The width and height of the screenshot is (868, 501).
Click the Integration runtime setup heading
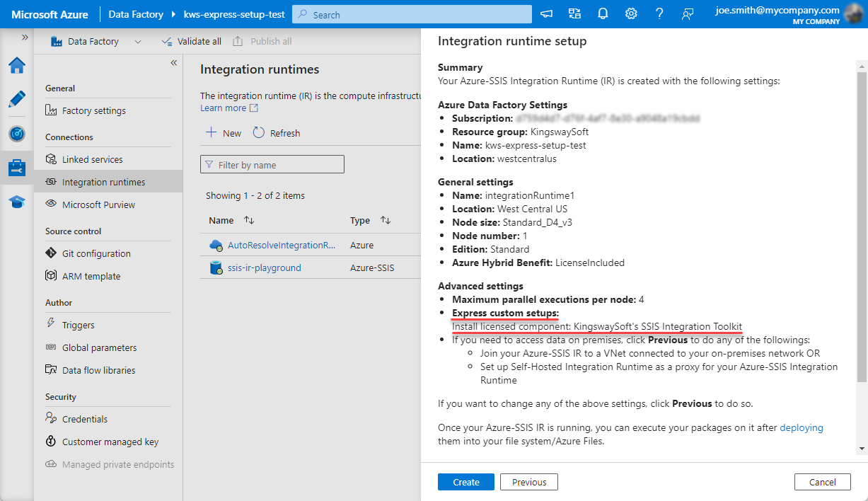[x=512, y=41]
